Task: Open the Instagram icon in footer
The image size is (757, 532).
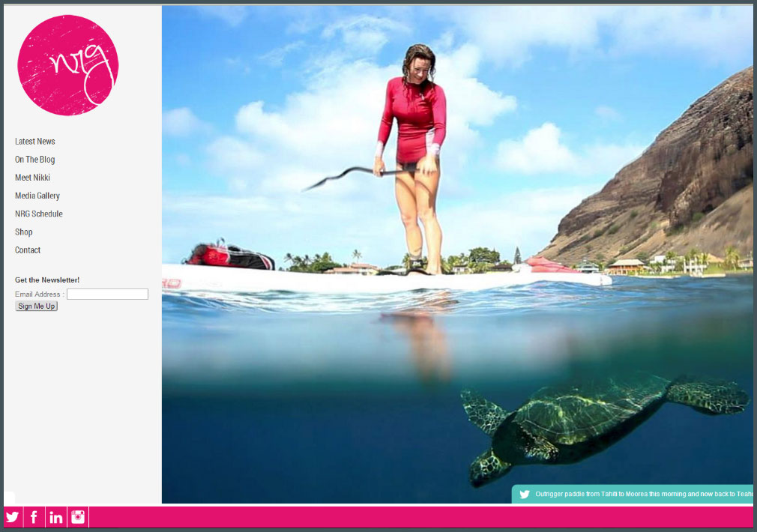Action: [x=78, y=517]
